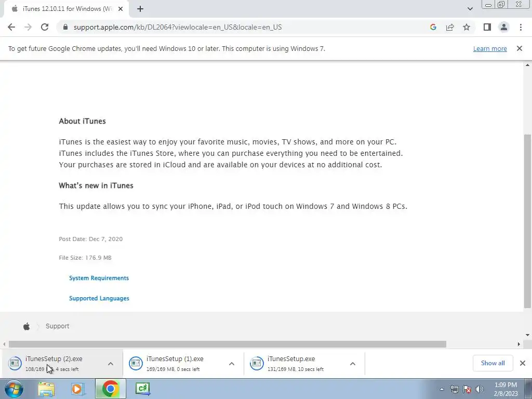Click the scroll down arrow
Image resolution: width=532 pixels, height=399 pixels.
click(x=528, y=335)
